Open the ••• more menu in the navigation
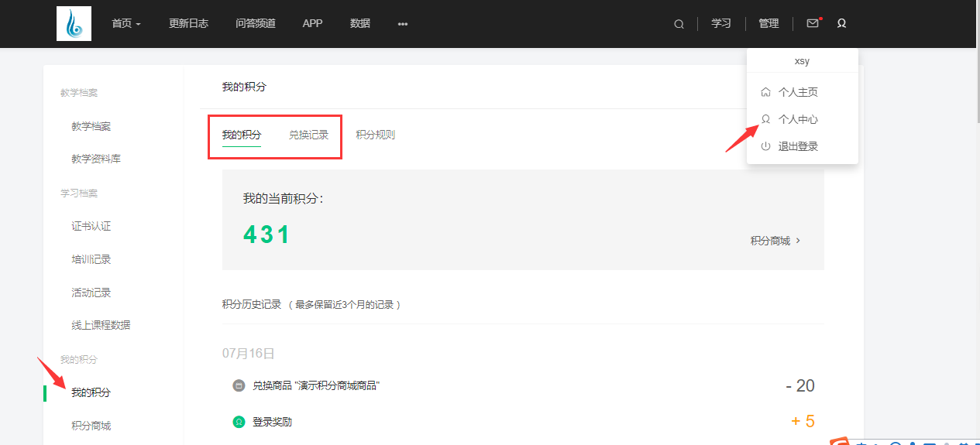The height and width of the screenshot is (445, 980). click(x=403, y=24)
